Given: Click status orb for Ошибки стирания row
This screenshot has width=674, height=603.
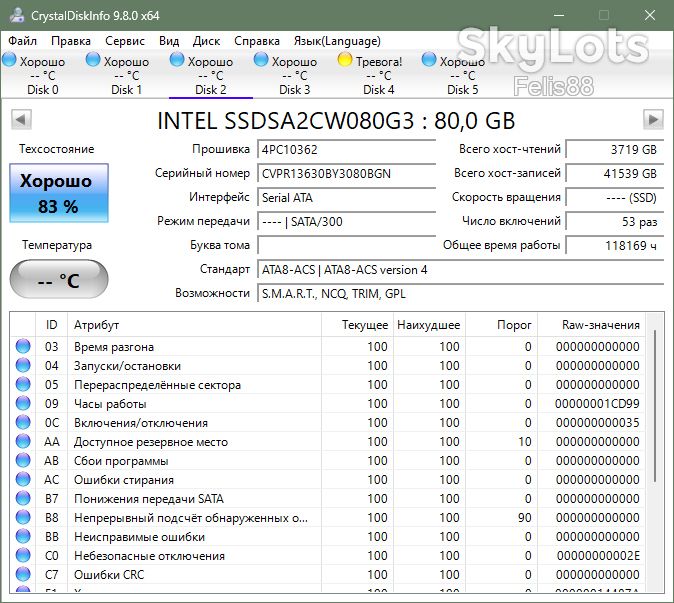Looking at the screenshot, I should [x=23, y=479].
